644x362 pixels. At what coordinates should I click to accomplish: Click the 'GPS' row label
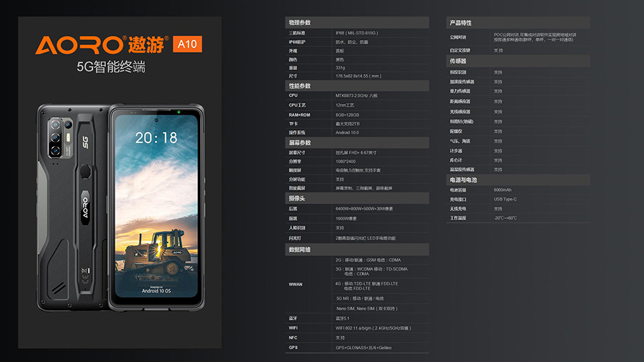pyautogui.click(x=293, y=347)
